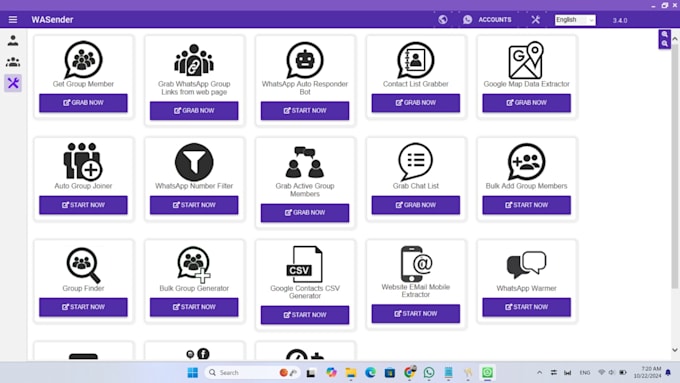Click GRAB NOW under Grab Active Group Members

[x=305, y=213]
